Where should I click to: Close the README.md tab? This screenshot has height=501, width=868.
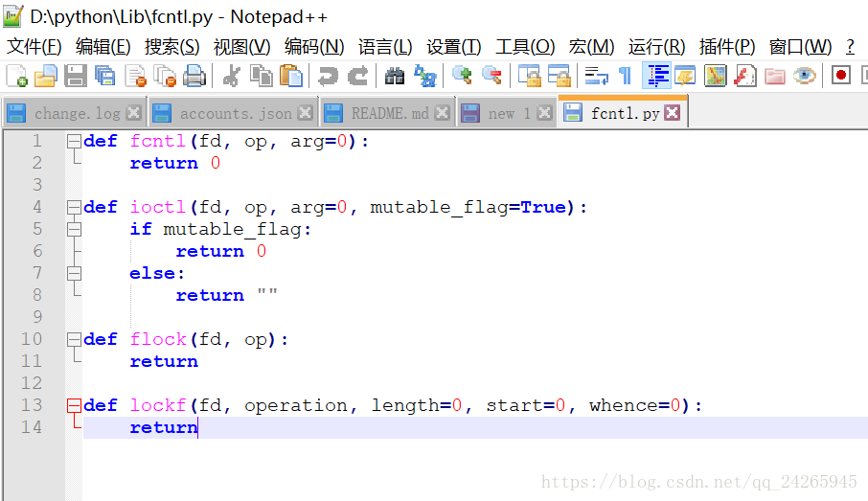click(442, 113)
